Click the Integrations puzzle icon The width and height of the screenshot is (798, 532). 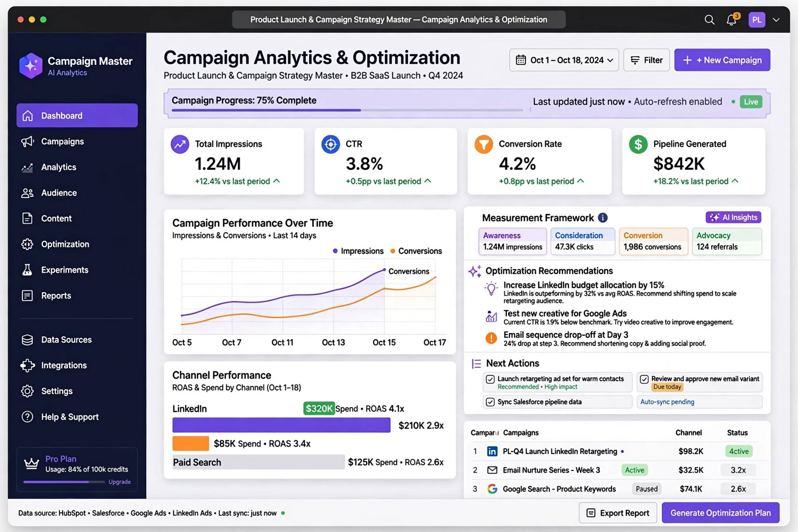click(27, 365)
